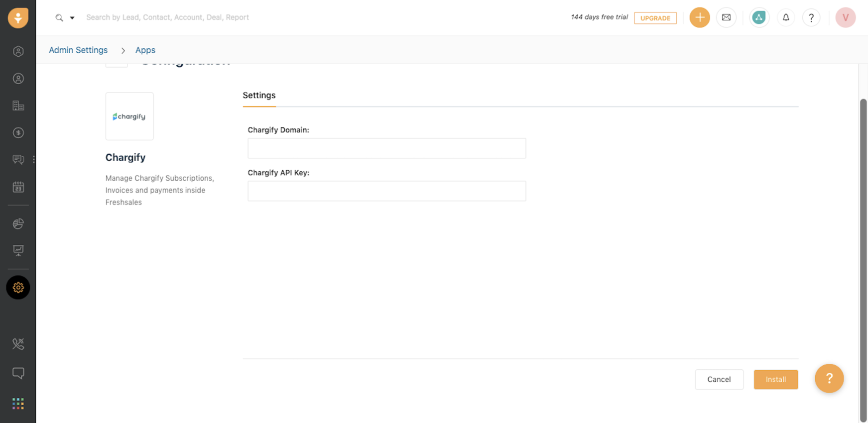Viewport: 868px width, 423px height.
Task: Open the Calendar icon in sidebar
Action: tap(18, 187)
